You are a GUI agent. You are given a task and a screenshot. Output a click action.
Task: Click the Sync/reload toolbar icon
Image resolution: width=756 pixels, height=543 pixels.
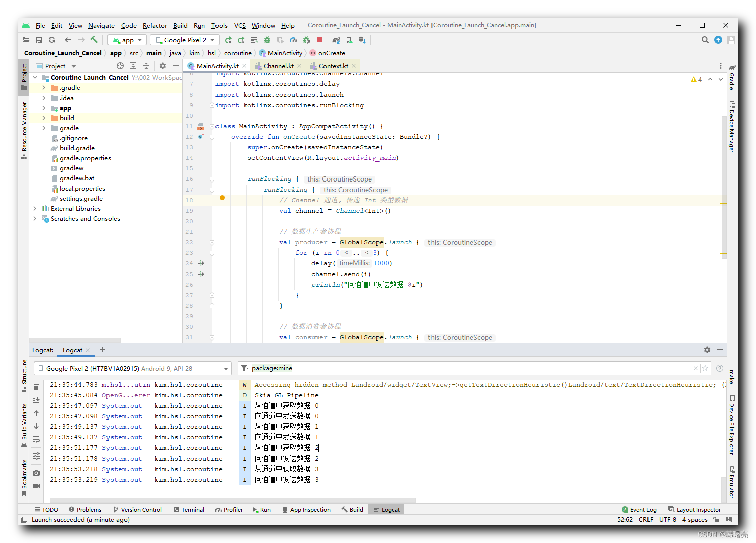52,40
